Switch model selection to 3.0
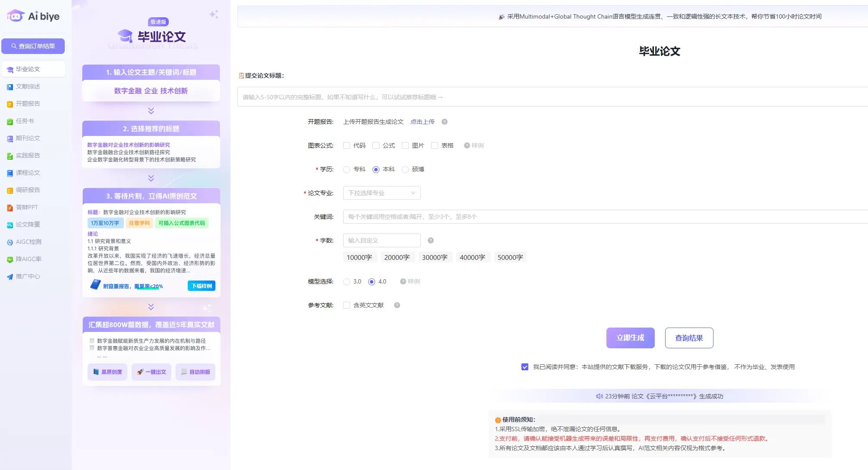This screenshot has height=470, width=868. click(x=346, y=281)
